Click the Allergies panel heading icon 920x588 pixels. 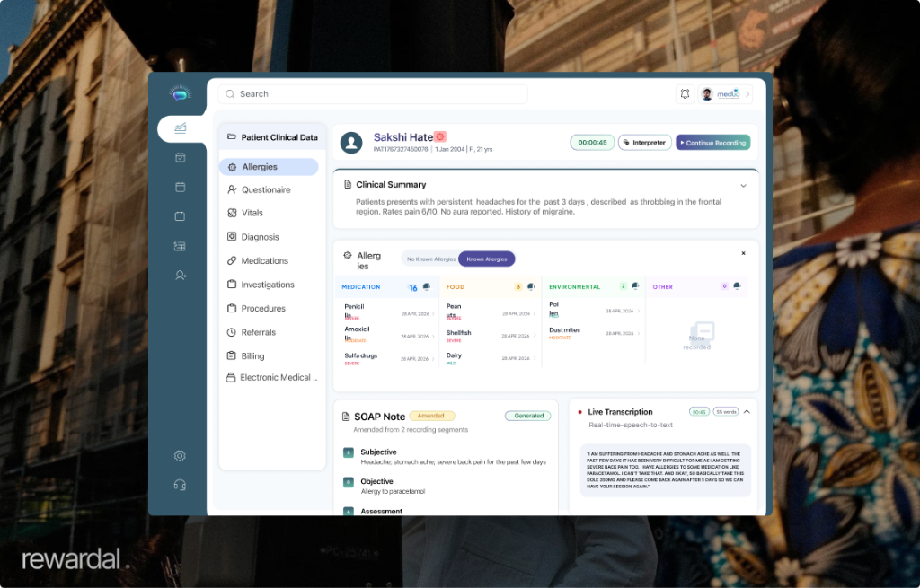point(348,256)
